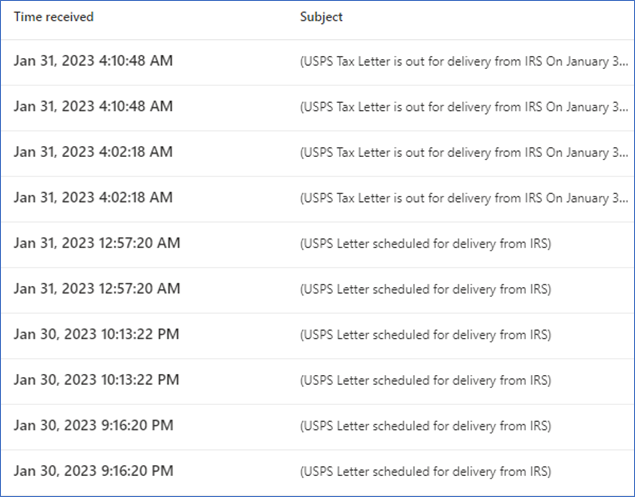The height and width of the screenshot is (497, 635).
Task: Open the bottommost USPS Letter scheduled subject
Action: 426,472
